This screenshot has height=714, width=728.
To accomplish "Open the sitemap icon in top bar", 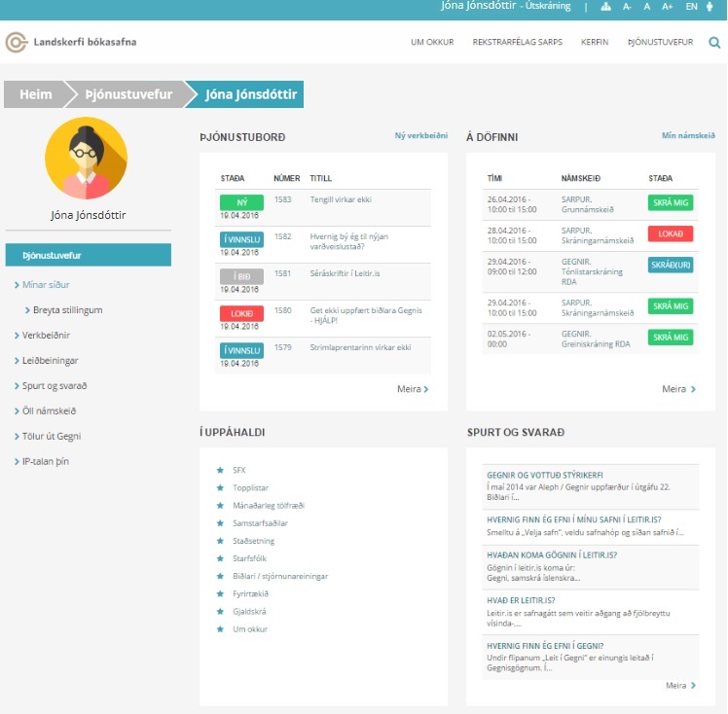I will (605, 7).
